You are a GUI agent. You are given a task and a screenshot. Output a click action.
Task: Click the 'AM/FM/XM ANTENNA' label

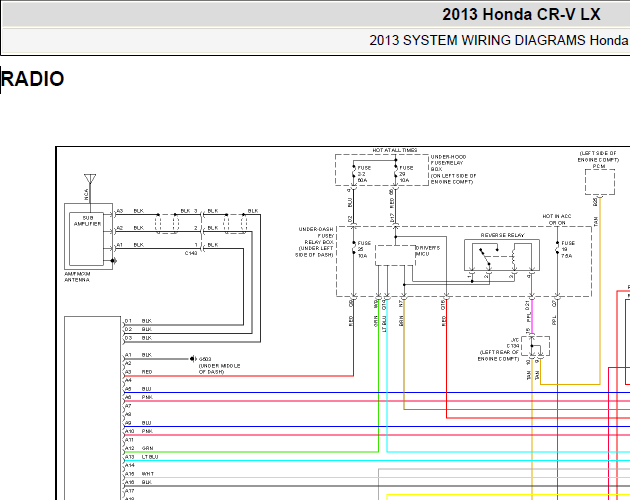click(x=77, y=277)
